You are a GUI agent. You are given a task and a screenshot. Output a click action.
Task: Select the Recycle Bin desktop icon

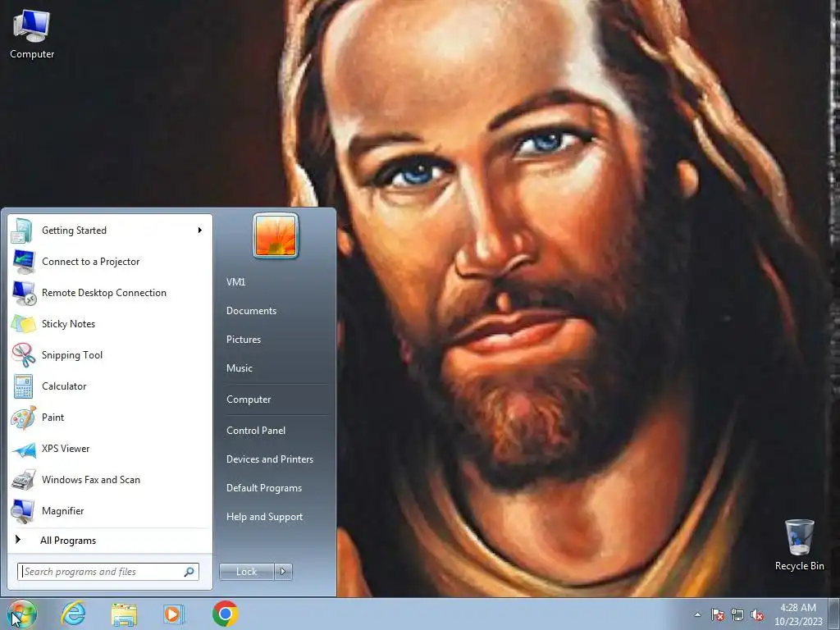tap(799, 545)
